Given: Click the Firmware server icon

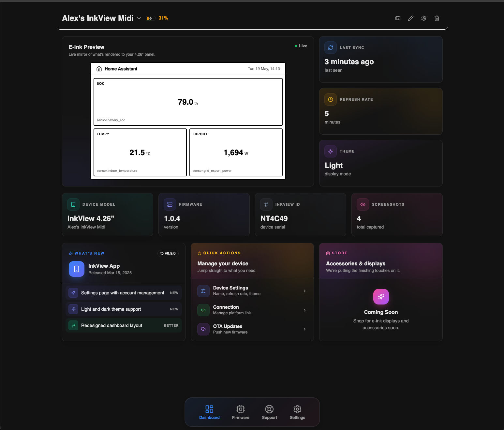Looking at the screenshot, I should pyautogui.click(x=170, y=204).
